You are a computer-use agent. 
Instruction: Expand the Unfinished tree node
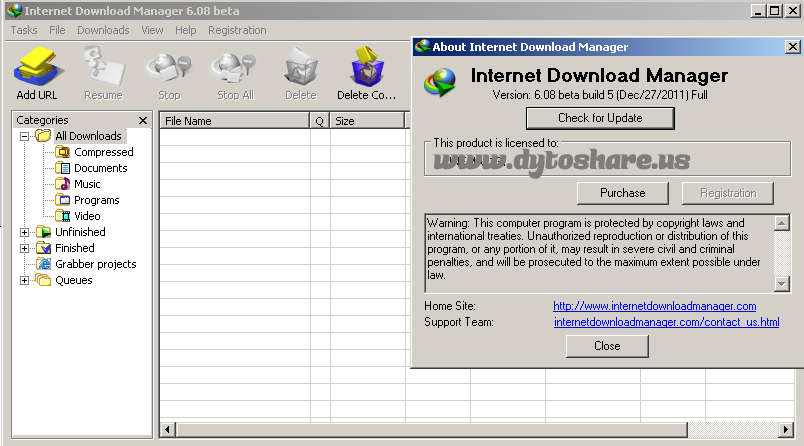coord(24,232)
